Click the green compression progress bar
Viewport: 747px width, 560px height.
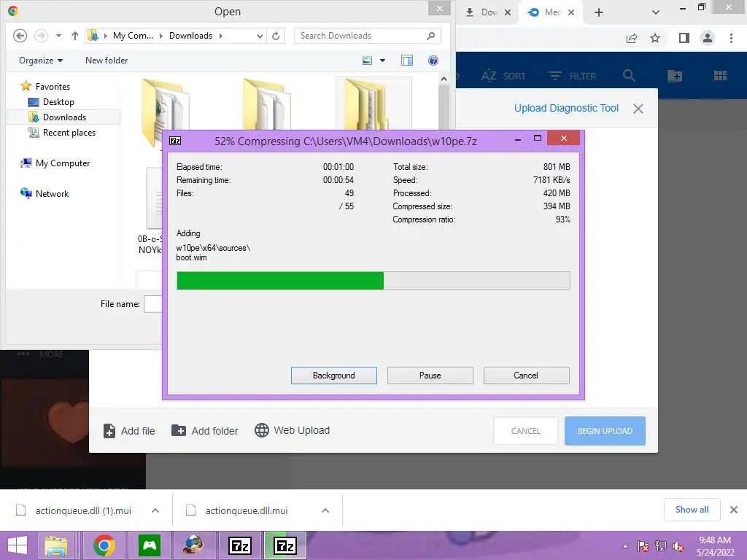coord(373,281)
